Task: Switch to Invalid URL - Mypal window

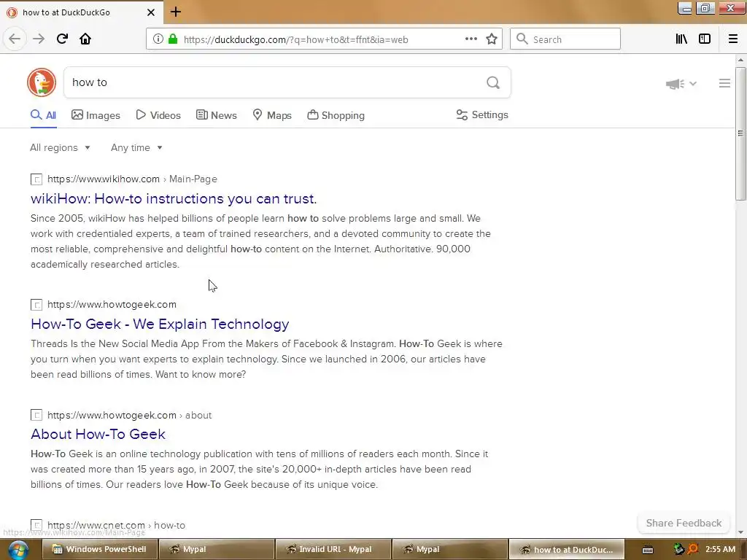Action: tap(333, 550)
